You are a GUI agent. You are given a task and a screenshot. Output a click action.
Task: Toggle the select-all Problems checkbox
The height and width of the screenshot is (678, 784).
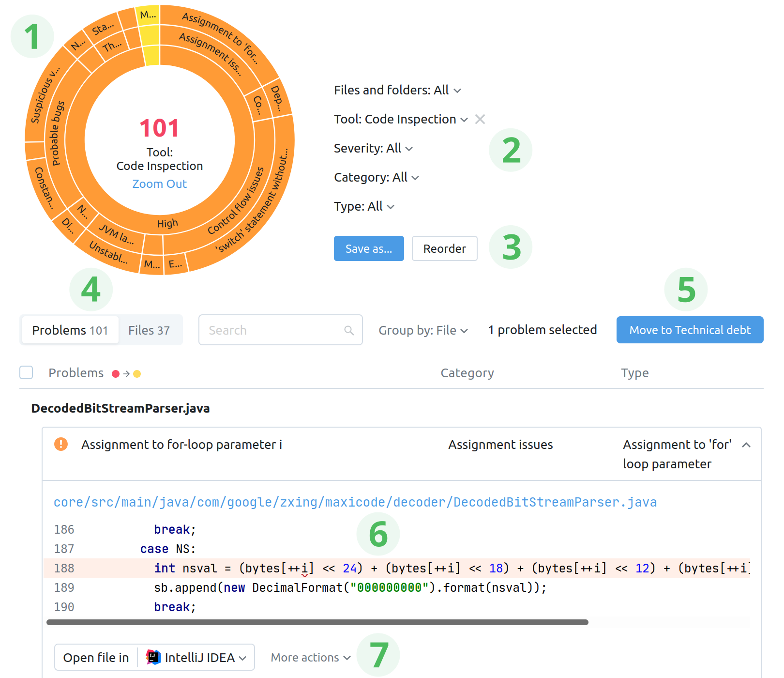coord(26,372)
